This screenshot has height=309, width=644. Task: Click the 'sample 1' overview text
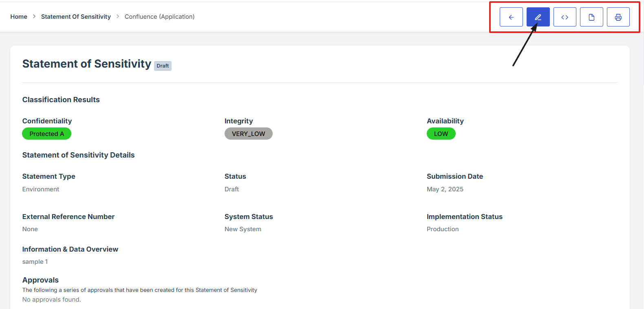(x=35, y=262)
